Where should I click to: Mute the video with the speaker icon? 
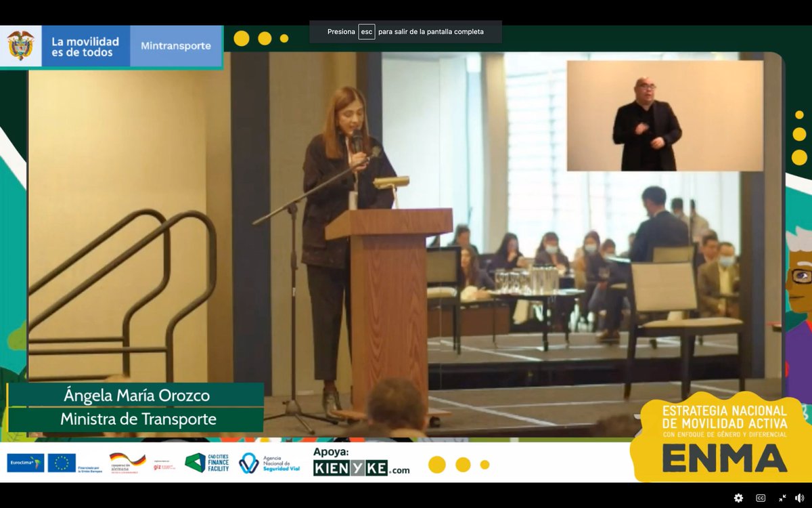point(800,498)
